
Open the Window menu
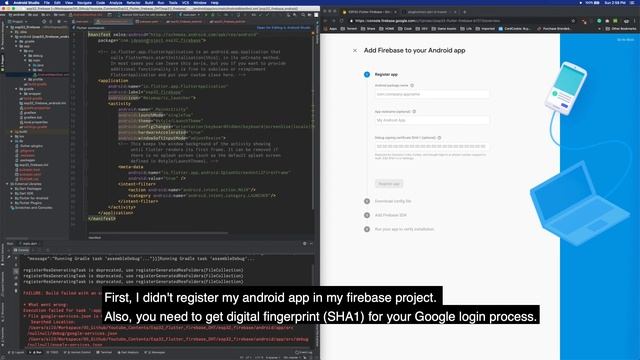(200, 2)
